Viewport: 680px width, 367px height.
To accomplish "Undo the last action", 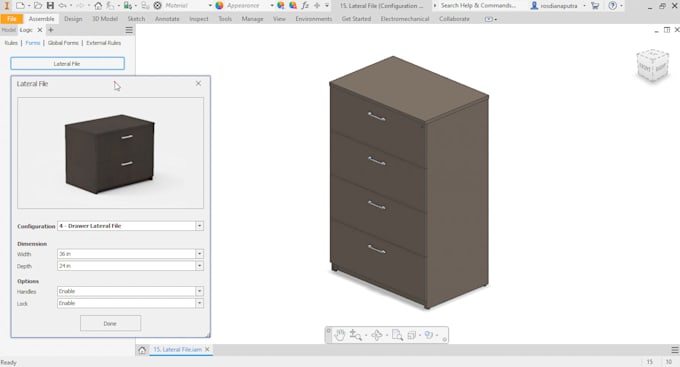I will (62, 6).
